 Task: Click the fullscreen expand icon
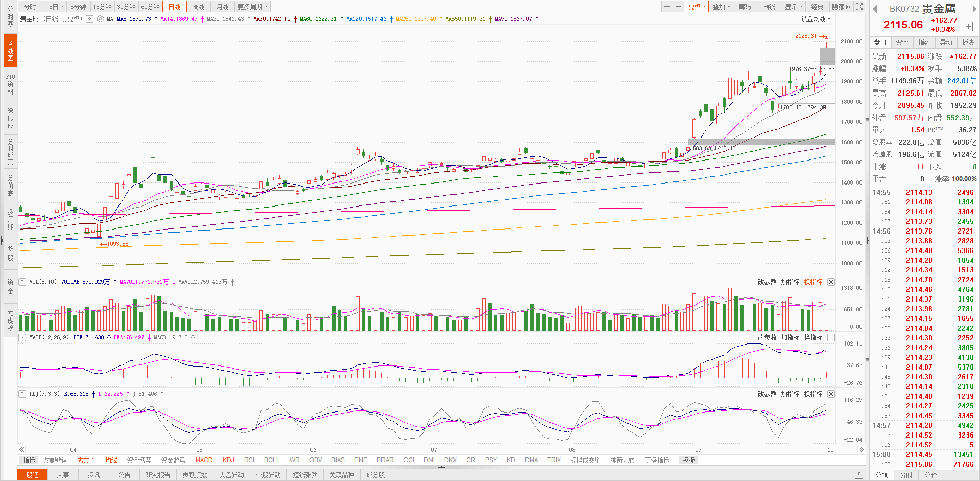click(x=859, y=7)
